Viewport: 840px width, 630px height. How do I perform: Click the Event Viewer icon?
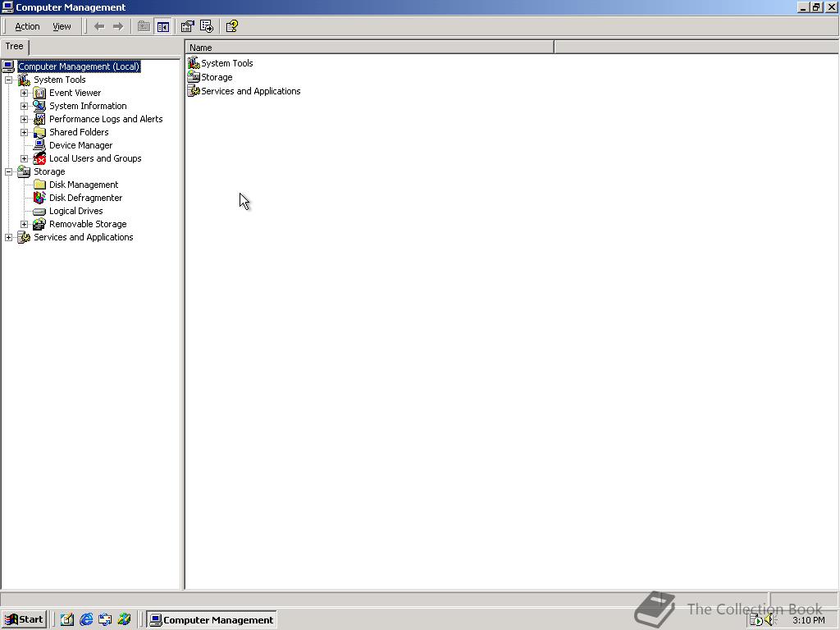39,93
